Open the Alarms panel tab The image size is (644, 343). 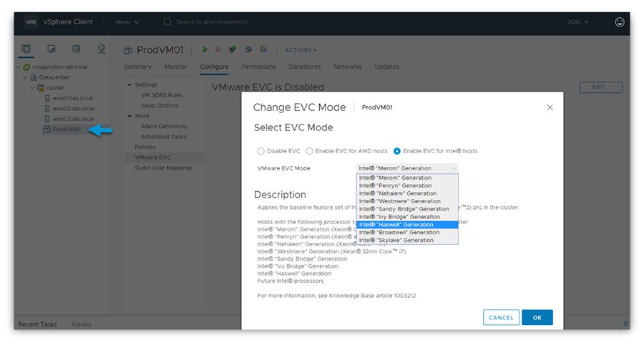click(x=81, y=324)
